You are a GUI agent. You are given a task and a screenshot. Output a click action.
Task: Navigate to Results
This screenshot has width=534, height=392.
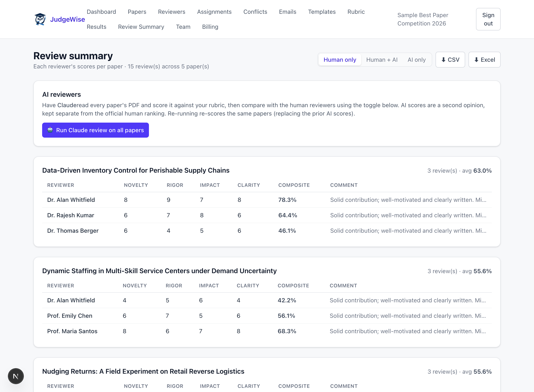click(x=96, y=26)
